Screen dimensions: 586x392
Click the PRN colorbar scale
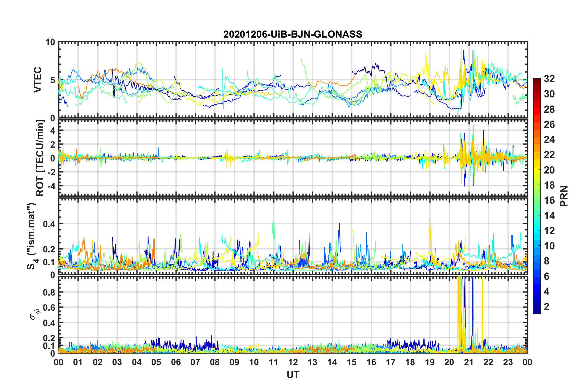point(537,196)
